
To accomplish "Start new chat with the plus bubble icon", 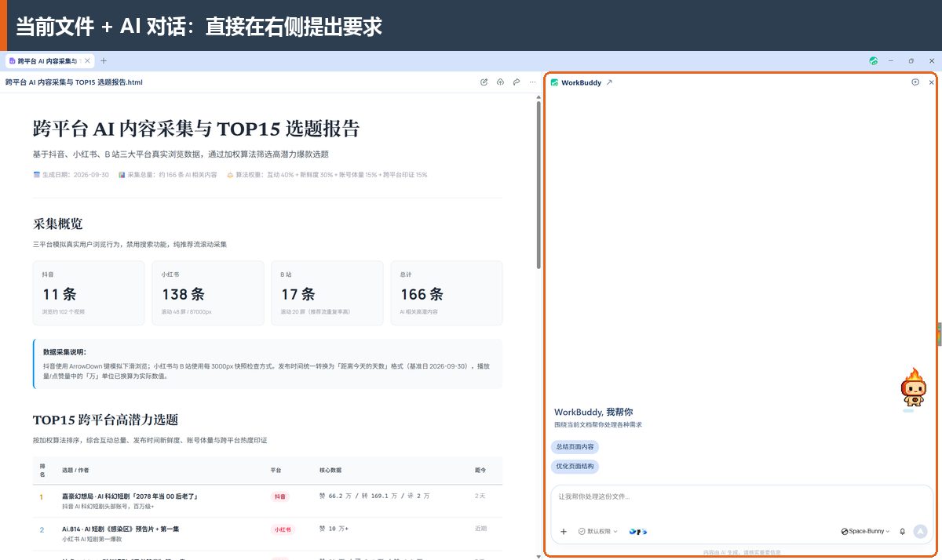I will click(915, 82).
